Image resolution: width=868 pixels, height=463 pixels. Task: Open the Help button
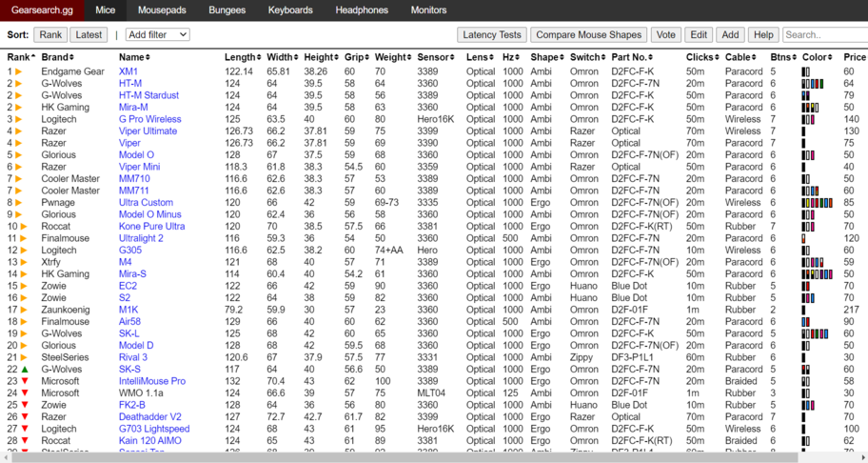[763, 35]
